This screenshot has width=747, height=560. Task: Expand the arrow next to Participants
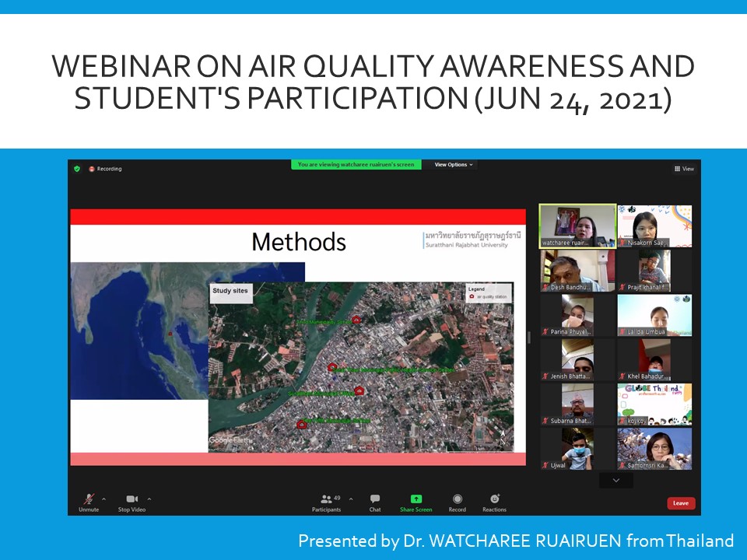pos(351,499)
